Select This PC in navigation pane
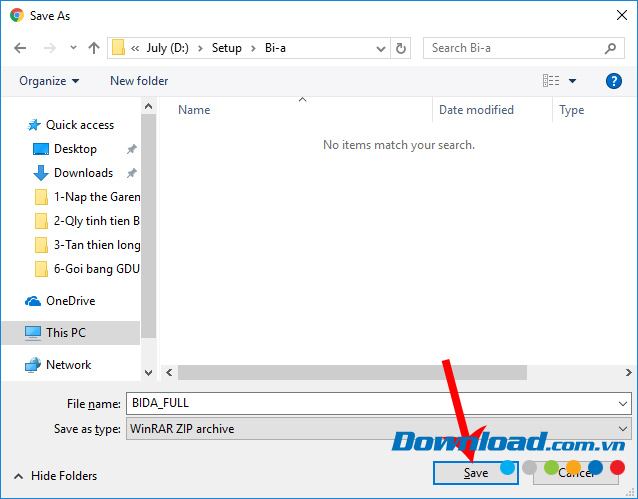 [x=71, y=333]
